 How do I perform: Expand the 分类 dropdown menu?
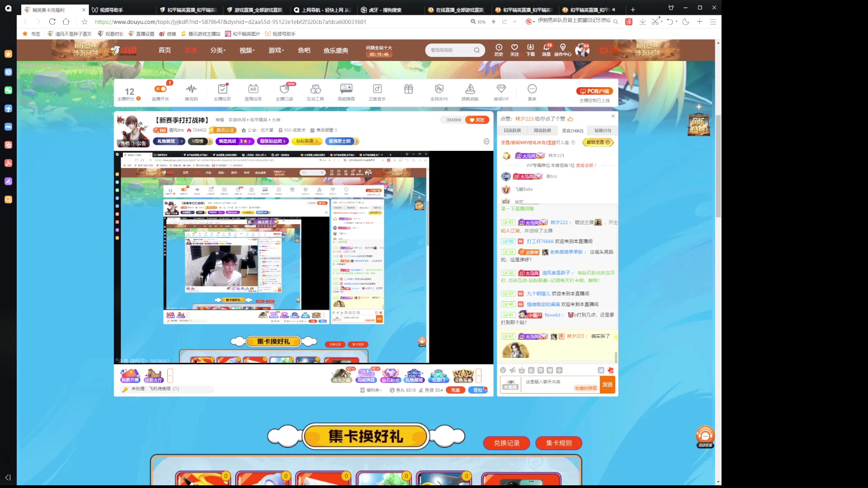coord(218,50)
